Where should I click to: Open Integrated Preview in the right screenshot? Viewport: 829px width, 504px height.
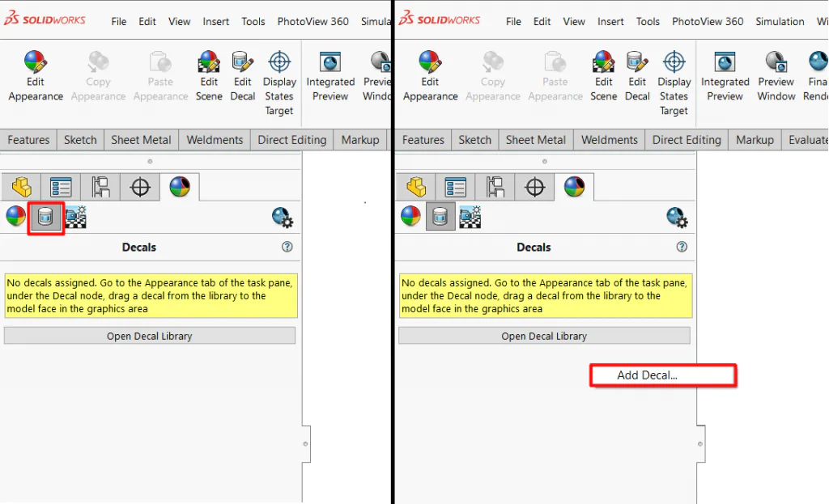click(725, 75)
